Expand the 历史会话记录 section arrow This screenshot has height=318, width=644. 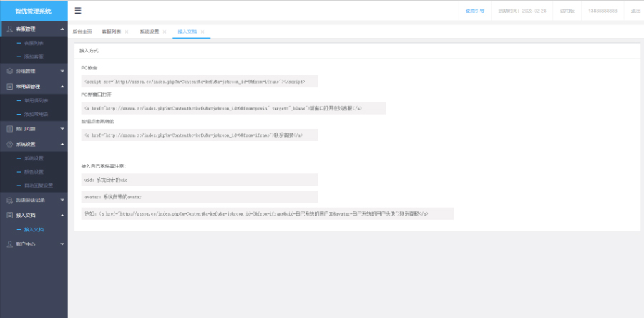62,200
